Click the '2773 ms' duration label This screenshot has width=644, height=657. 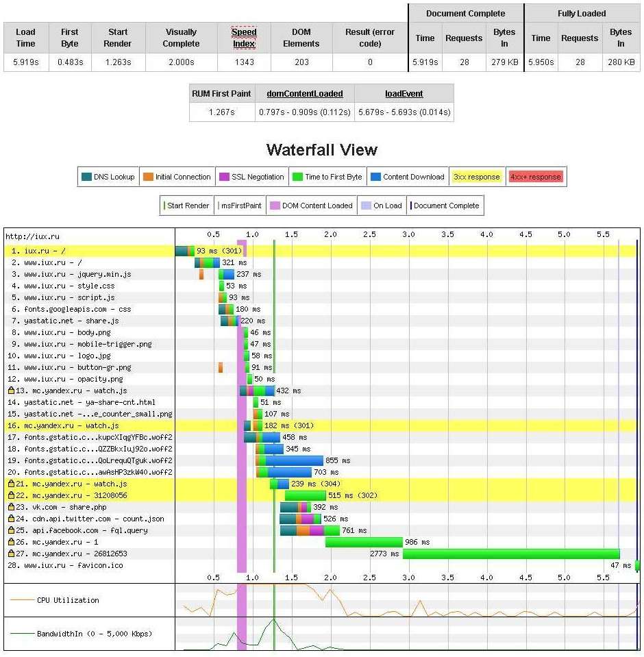click(384, 554)
